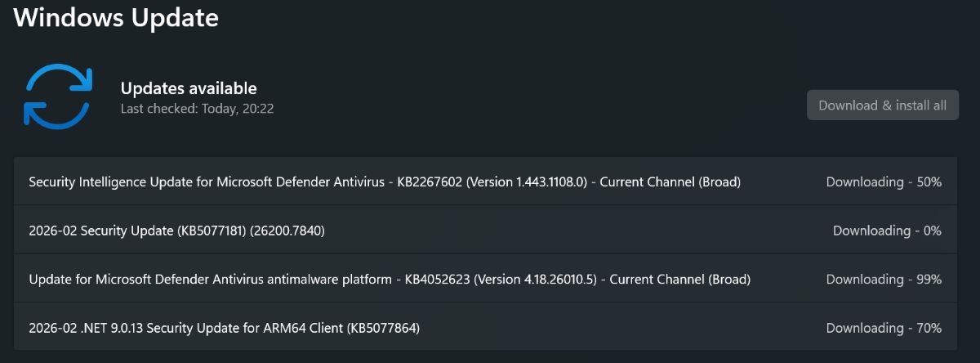Click the blue sync arrows update icon

[x=57, y=97]
